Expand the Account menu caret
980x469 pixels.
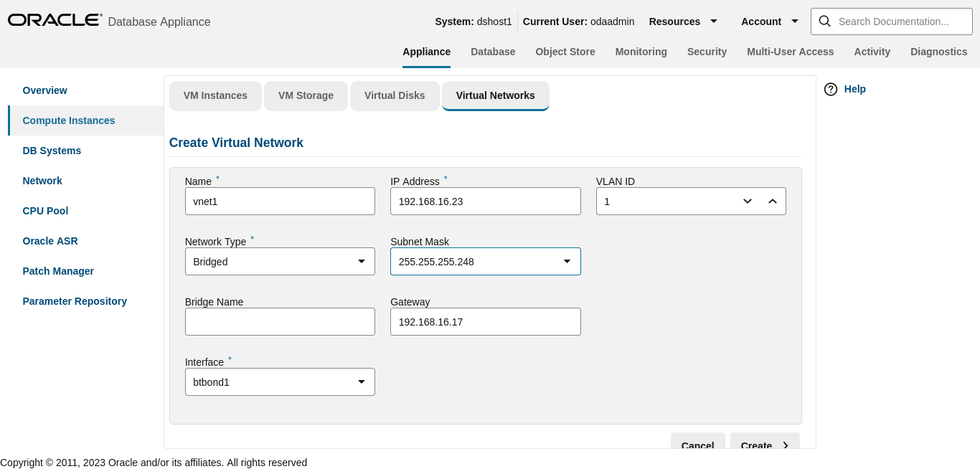point(795,21)
